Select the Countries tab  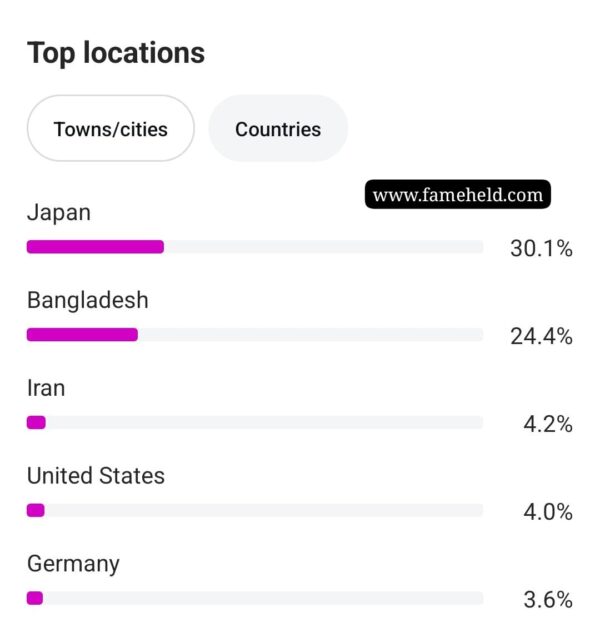pyautogui.click(x=278, y=129)
